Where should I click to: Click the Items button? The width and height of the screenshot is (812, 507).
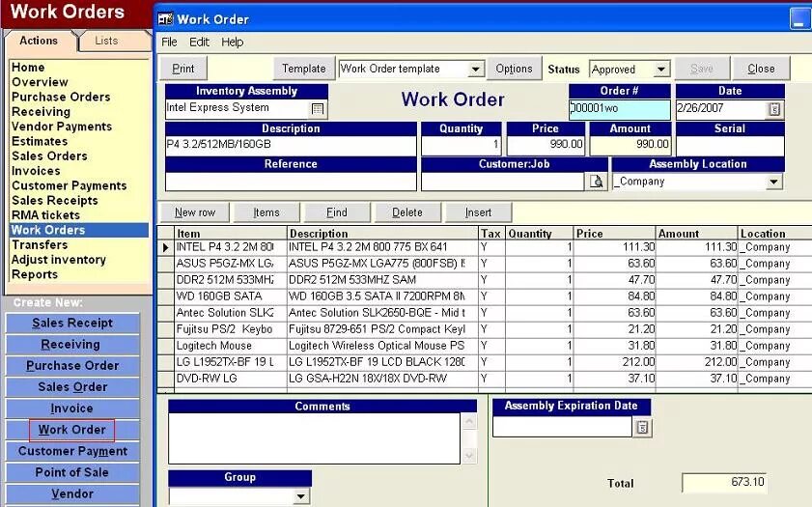(x=266, y=212)
